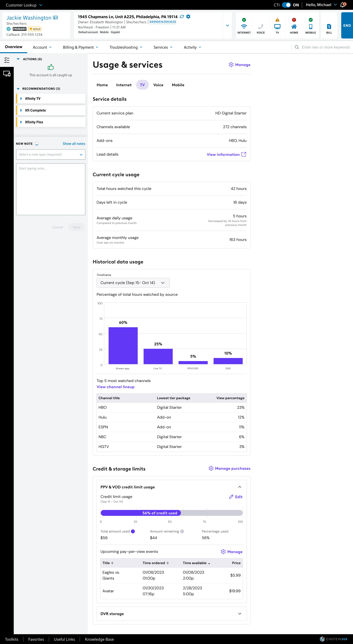This screenshot has width=353, height=644.
Task: Open the notifications bell icon
Action: 343,5
